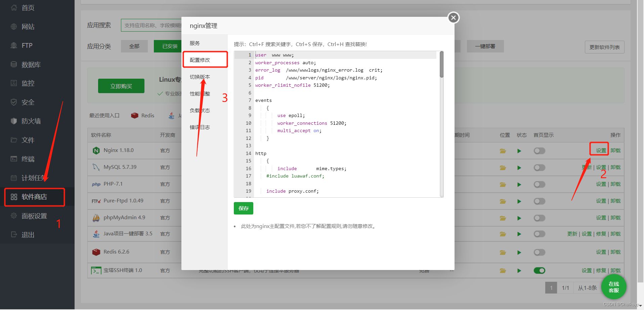This screenshot has width=644, height=310.
Task: Select the 配置修改 tab
Action: point(205,60)
